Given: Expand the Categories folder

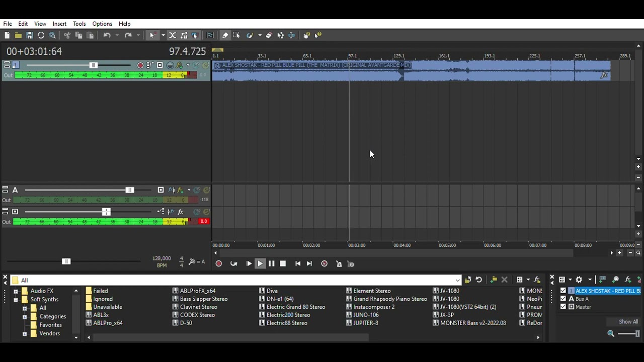Looking at the screenshot, I should [25, 317].
